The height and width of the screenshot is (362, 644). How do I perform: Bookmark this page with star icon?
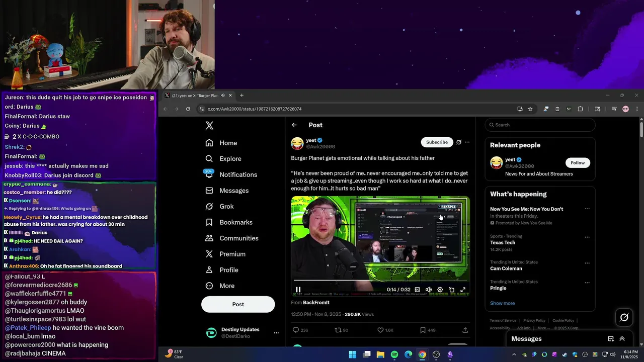point(530,109)
